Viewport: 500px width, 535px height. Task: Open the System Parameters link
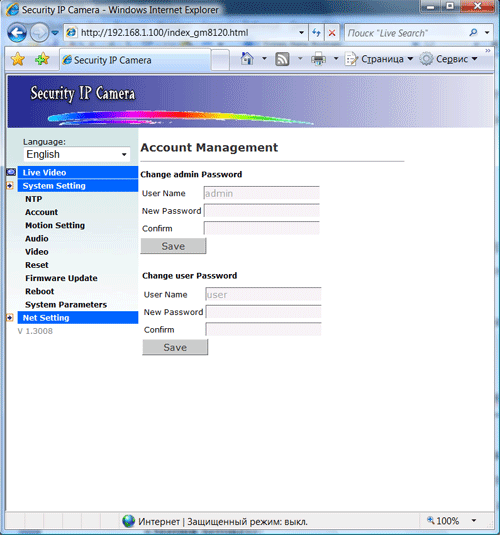66,305
